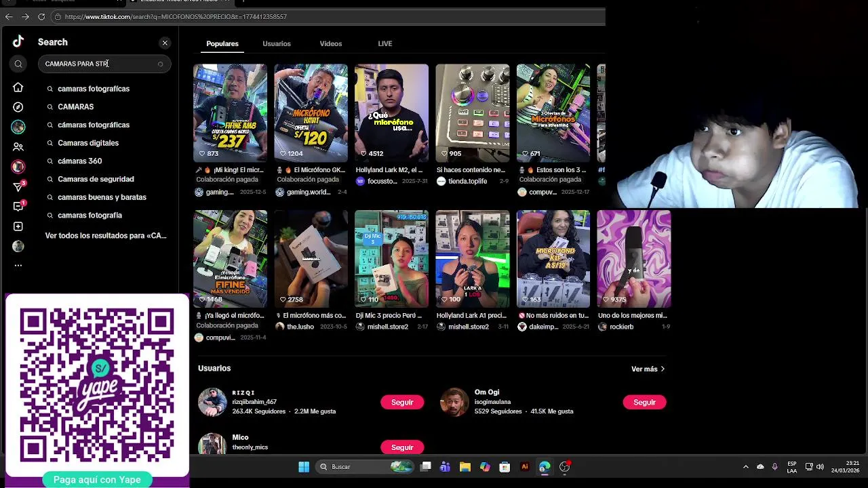Viewport: 868px width, 488px height.
Task: Open the magnifier search icon in sidebar
Action: (18, 64)
